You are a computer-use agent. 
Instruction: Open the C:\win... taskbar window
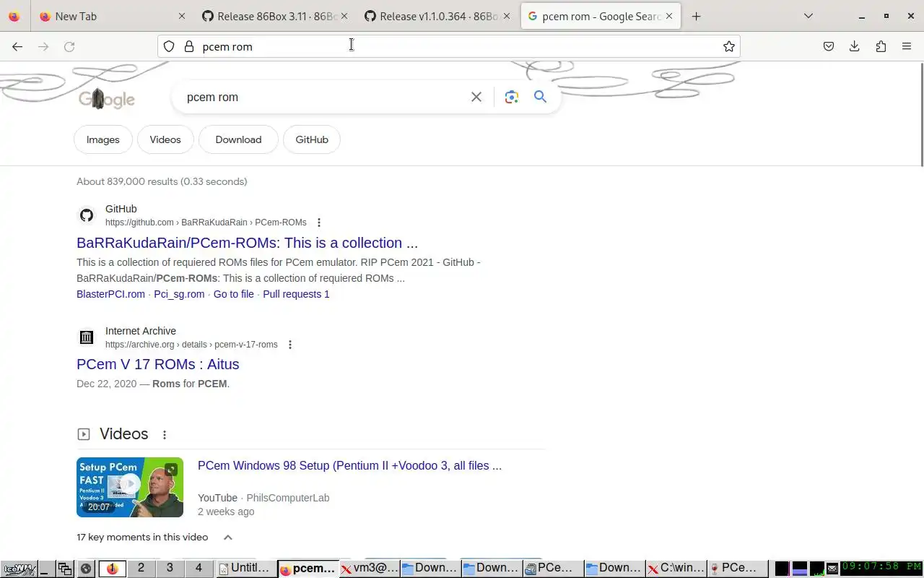click(676, 569)
